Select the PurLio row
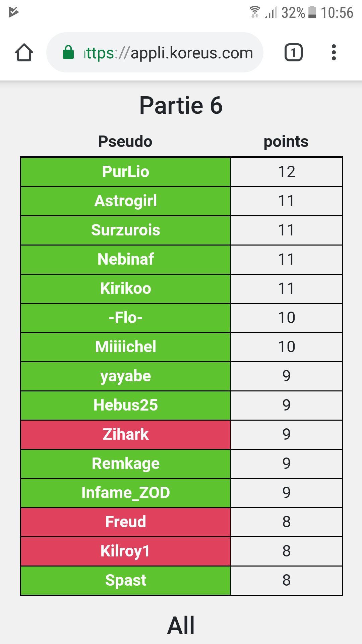The height and width of the screenshot is (644, 362). (x=126, y=172)
